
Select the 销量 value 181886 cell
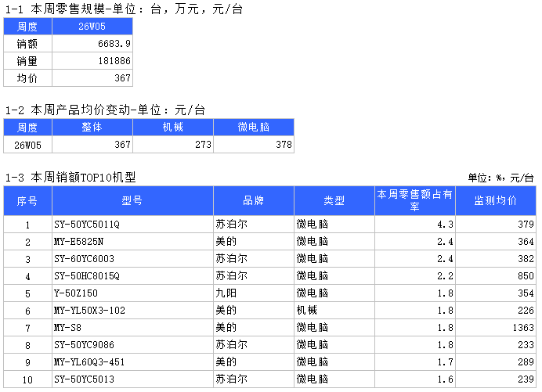[x=92, y=61]
